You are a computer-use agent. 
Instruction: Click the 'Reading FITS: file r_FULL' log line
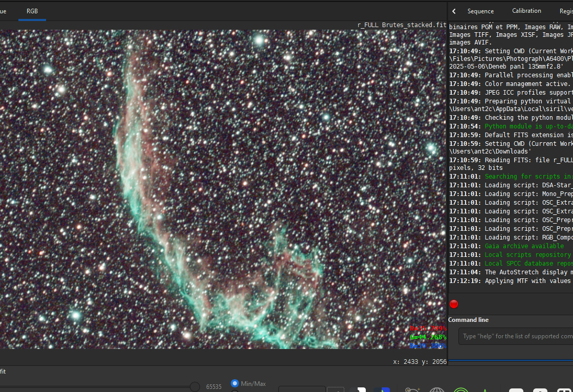click(511, 163)
